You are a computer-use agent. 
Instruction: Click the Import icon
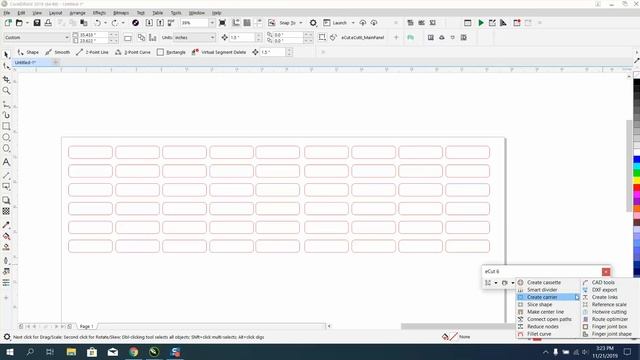point(149,23)
